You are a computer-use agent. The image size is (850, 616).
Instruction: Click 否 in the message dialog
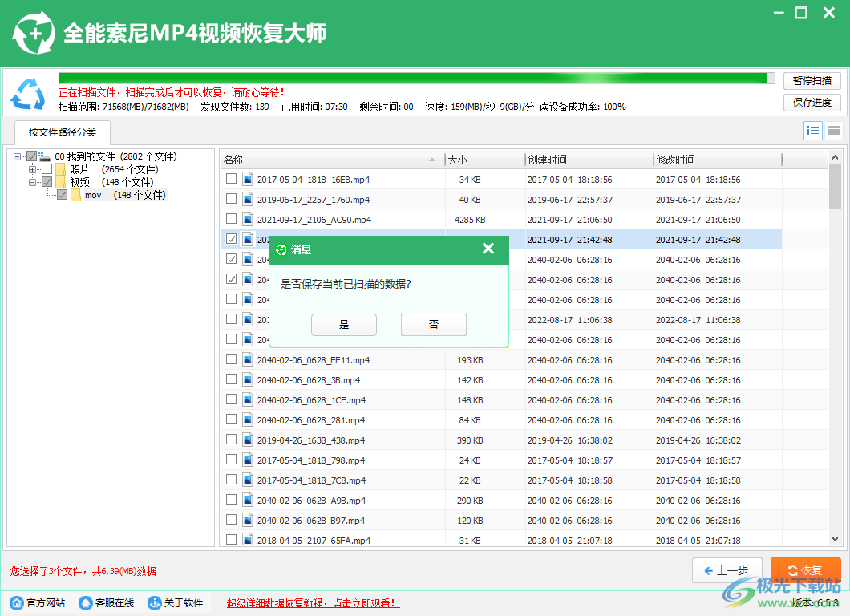pyautogui.click(x=434, y=324)
